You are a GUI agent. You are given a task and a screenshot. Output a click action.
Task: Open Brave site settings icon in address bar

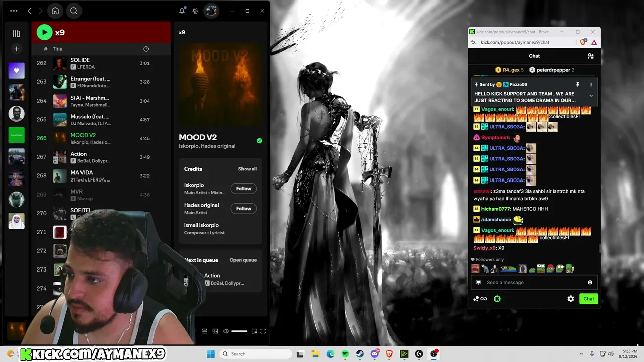tap(473, 42)
